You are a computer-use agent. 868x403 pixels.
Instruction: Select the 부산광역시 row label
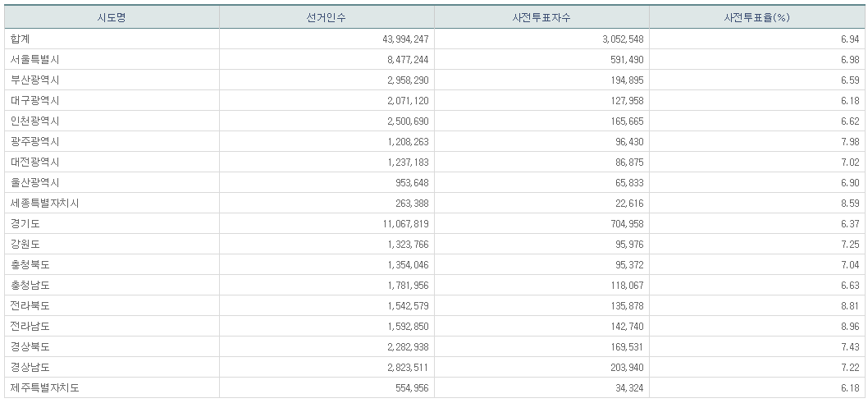[35, 80]
